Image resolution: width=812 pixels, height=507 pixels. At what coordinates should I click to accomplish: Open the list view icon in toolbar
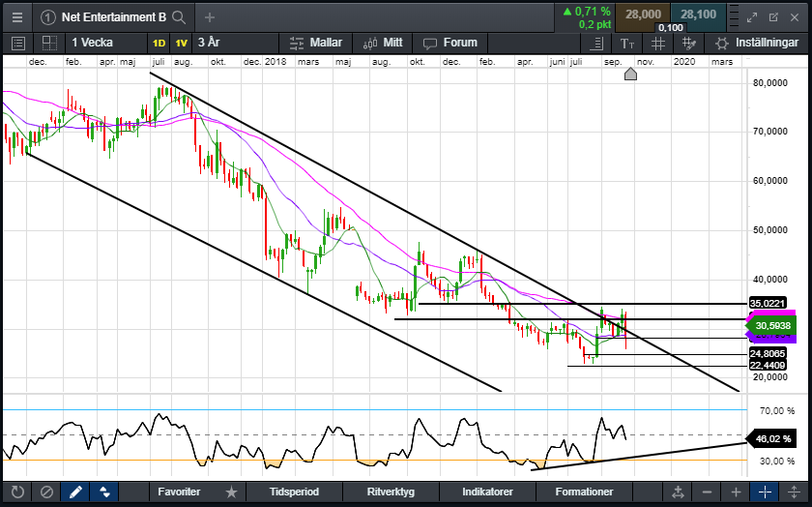18,43
